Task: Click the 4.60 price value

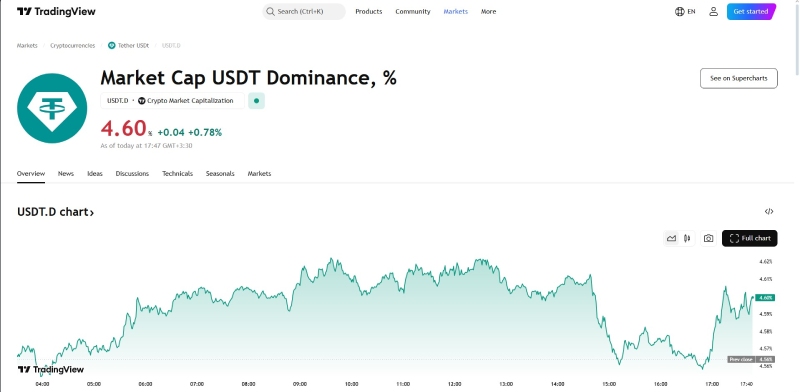Action: [x=123, y=128]
